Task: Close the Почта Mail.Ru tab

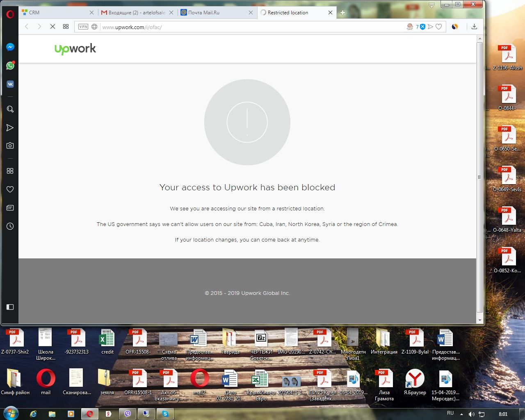Action: point(251,13)
